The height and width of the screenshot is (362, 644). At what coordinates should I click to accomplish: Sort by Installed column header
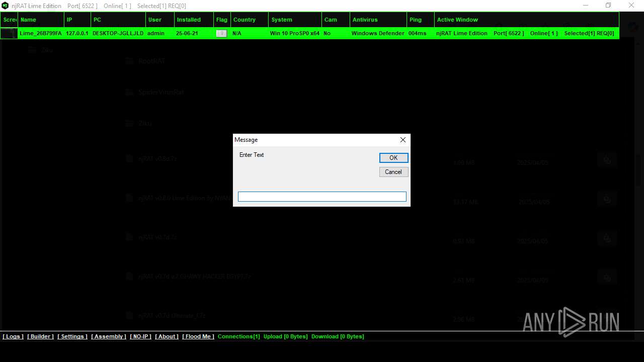(x=194, y=20)
